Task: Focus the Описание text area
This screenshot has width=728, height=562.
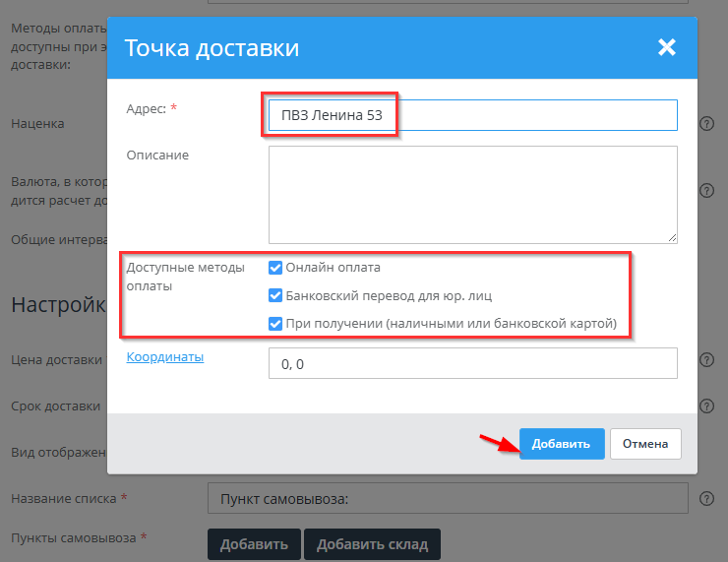Action: pos(472,194)
